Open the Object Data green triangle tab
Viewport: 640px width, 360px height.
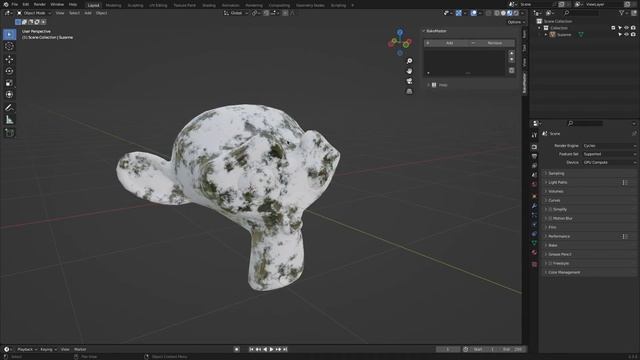coord(534,243)
